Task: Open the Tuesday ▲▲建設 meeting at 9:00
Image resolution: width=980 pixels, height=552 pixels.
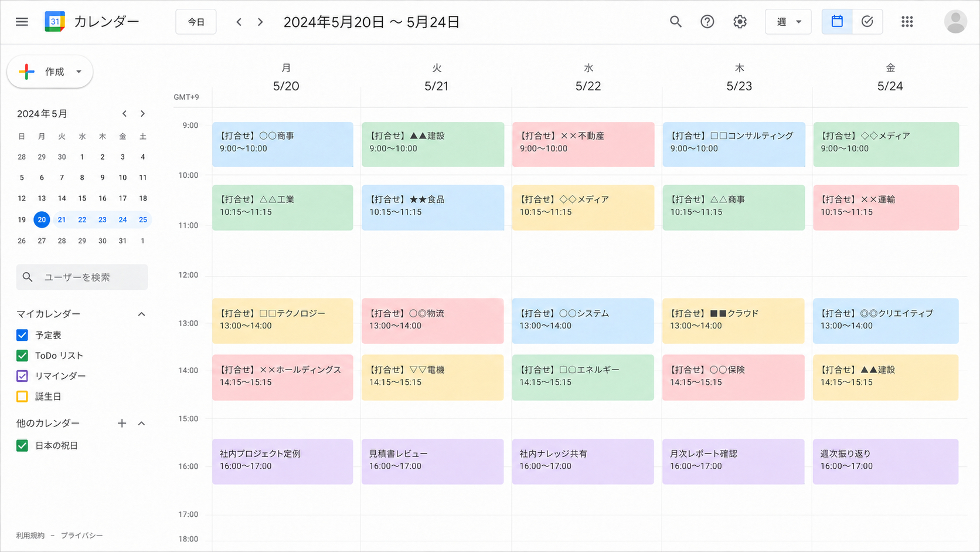Action: [433, 144]
